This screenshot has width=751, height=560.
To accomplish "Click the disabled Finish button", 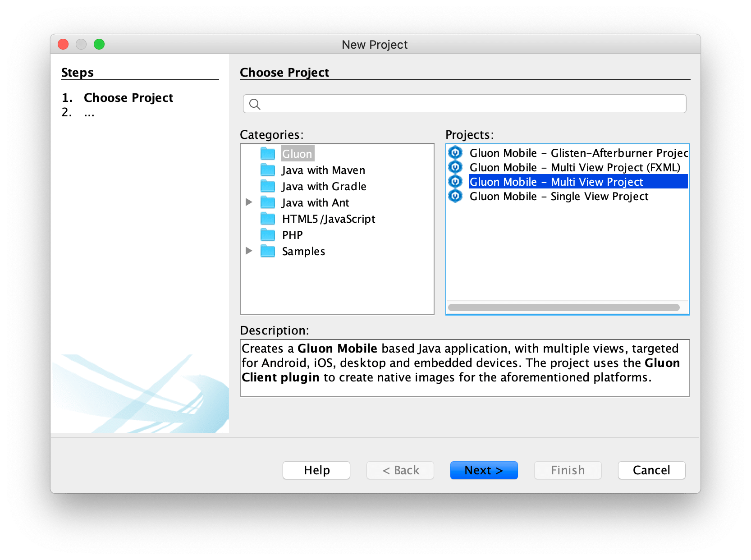I will pos(568,470).
